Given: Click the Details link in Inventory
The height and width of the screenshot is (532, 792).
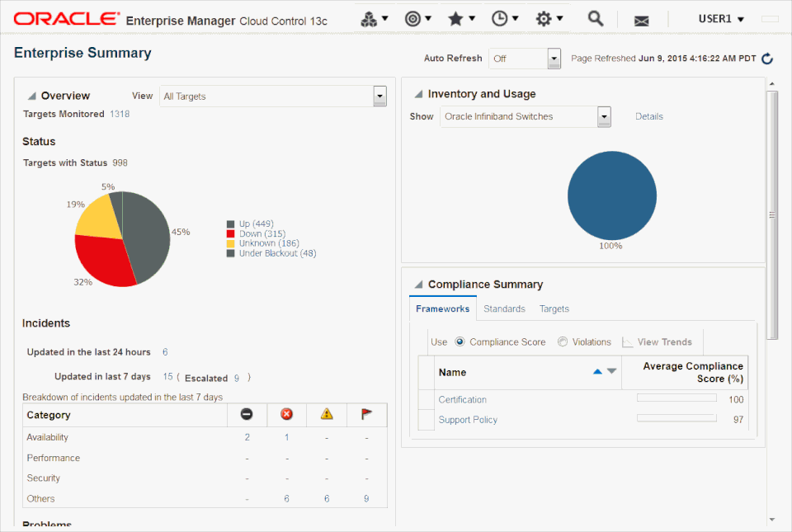Looking at the screenshot, I should [648, 116].
